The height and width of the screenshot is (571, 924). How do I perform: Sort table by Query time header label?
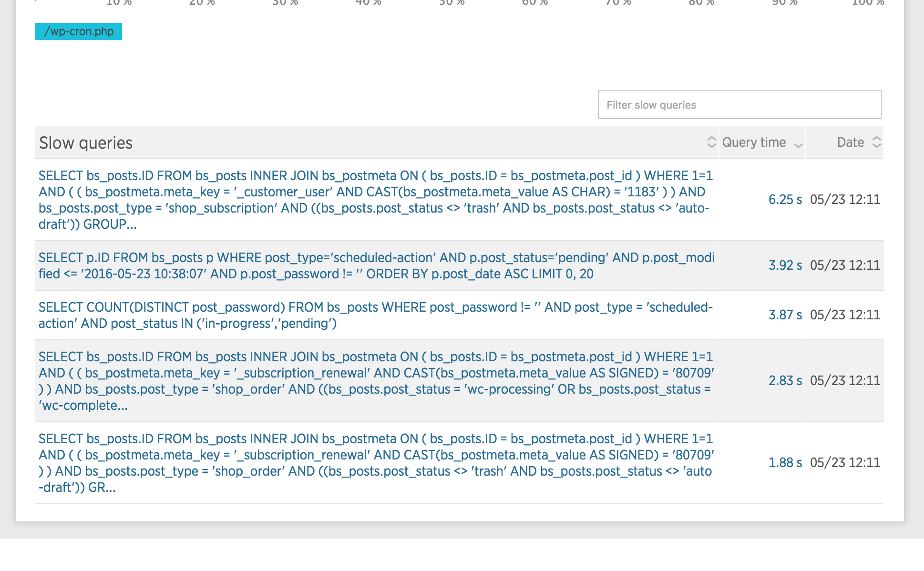coord(754,142)
